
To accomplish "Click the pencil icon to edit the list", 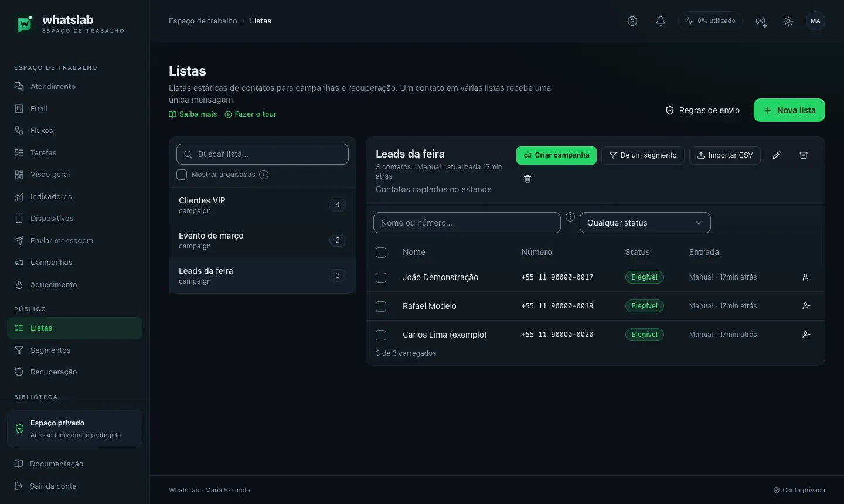I will (777, 155).
